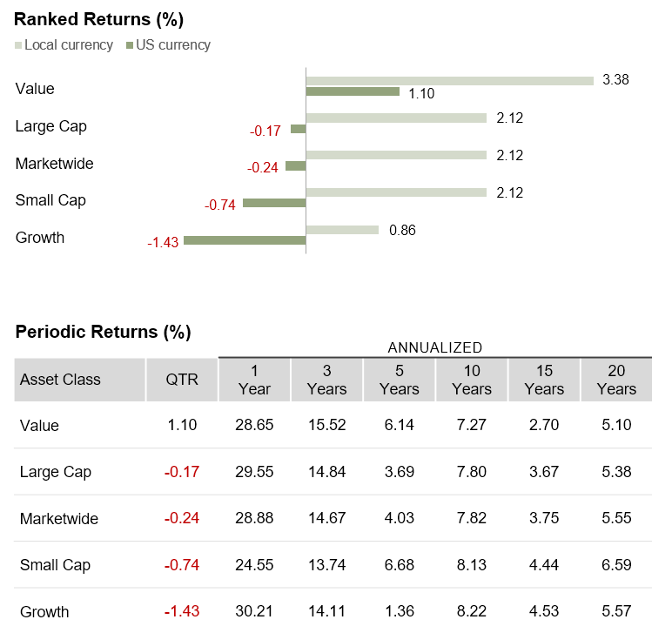Click the 10 Years column header
This screenshot has height=633, width=672.
472,380
